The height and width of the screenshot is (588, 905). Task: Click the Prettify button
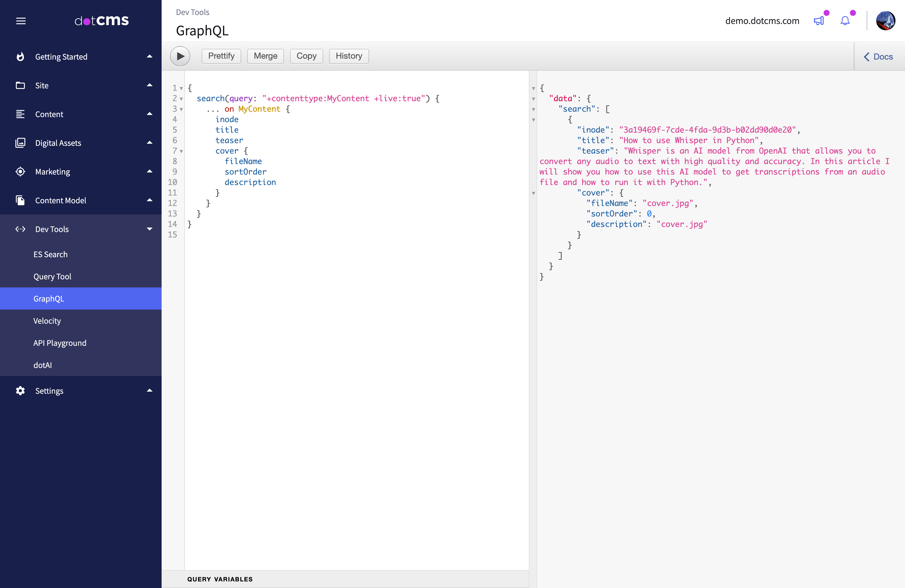[x=221, y=56]
